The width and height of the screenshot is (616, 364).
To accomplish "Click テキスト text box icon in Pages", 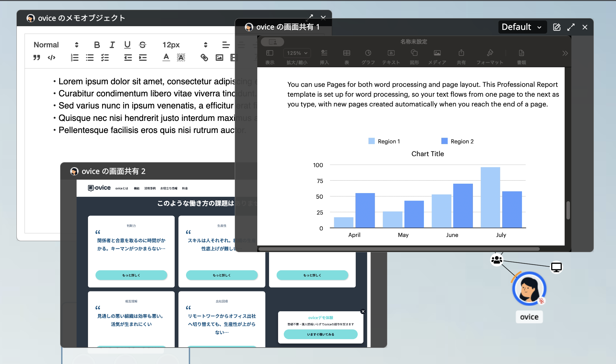I will point(391,53).
